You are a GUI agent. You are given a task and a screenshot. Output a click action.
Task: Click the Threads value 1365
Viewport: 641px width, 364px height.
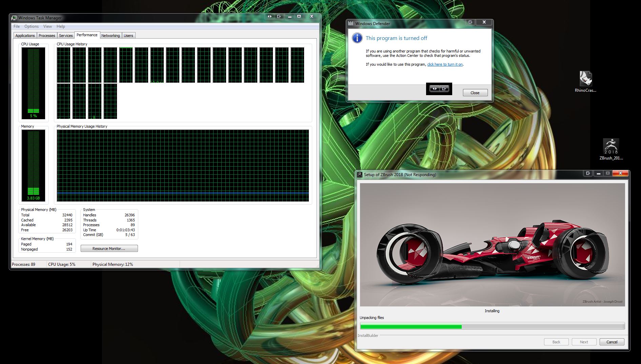[x=131, y=220]
